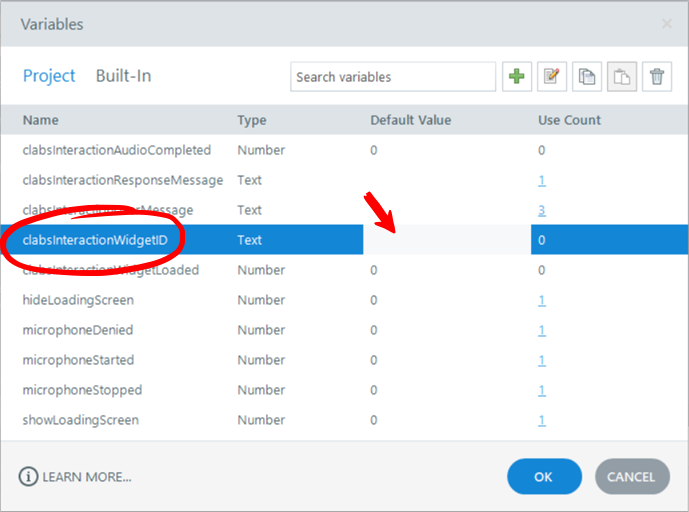Open use count link for showLoadingScreen
The height and width of the screenshot is (512, 689).
click(542, 420)
